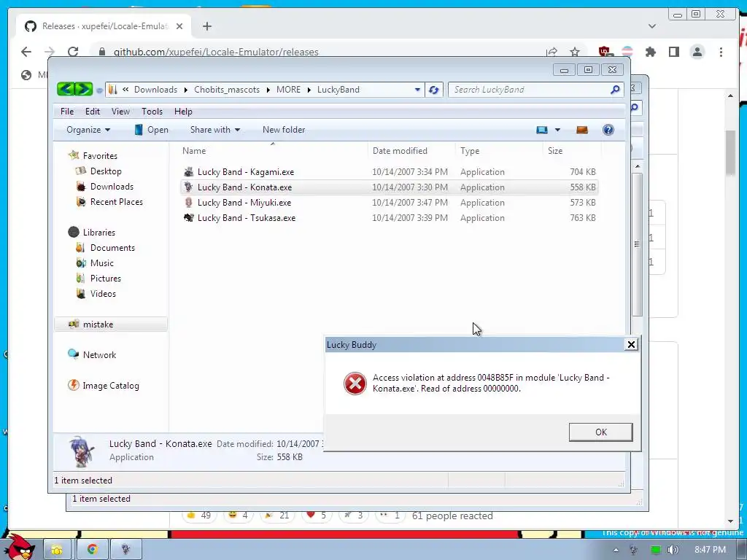The image size is (747, 560).
Task: Open Libraries in navigation pane
Action: tap(98, 233)
